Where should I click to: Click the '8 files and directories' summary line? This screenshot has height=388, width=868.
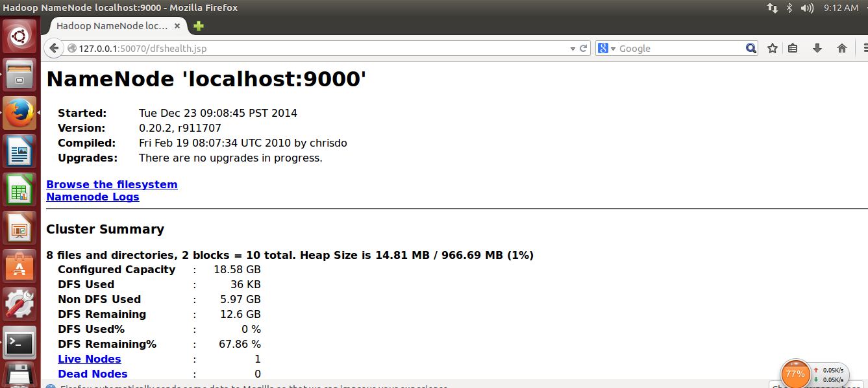pyautogui.click(x=290, y=255)
